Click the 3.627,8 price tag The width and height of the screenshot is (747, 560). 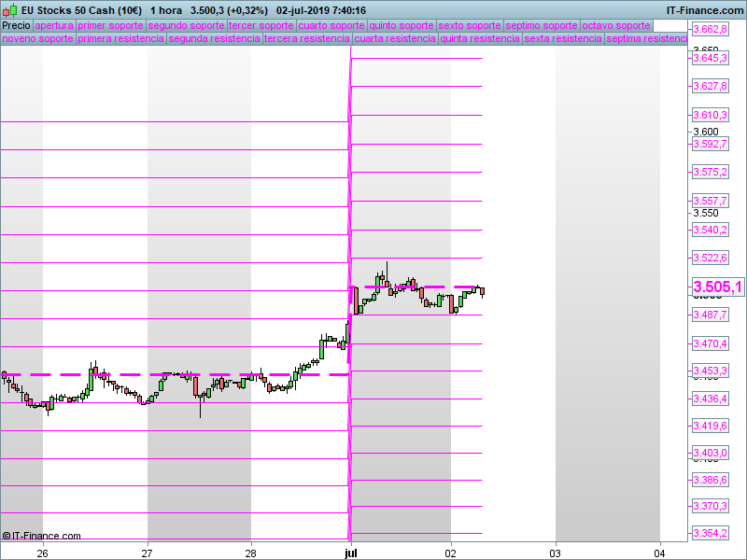point(710,86)
